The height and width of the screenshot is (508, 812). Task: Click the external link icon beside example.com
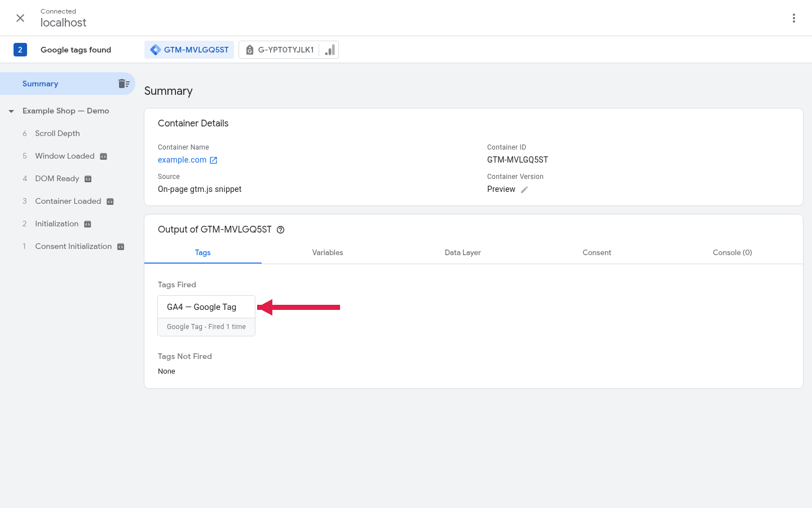click(x=214, y=160)
